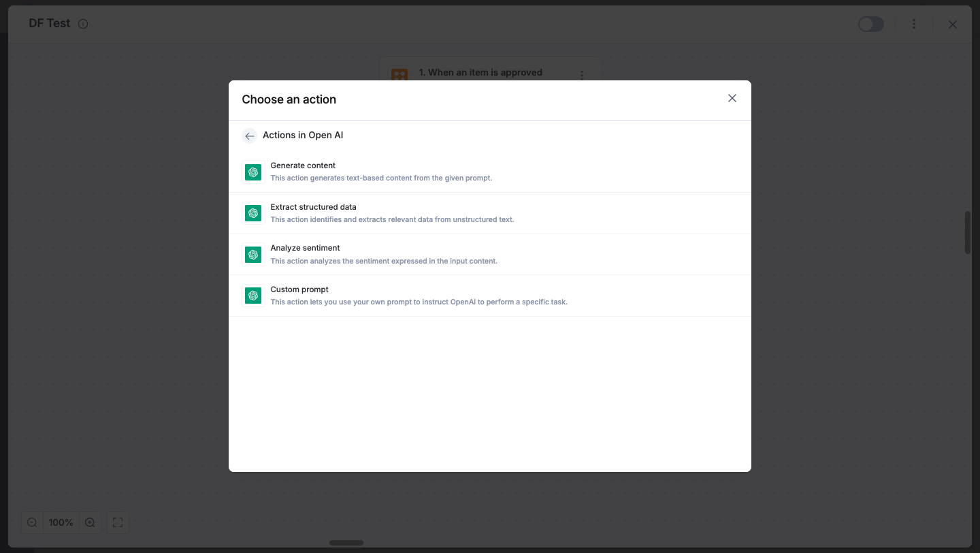The width and height of the screenshot is (980, 553).
Task: Click the description 'This action generates text-based content from the given prompt.'
Action: [381, 178]
